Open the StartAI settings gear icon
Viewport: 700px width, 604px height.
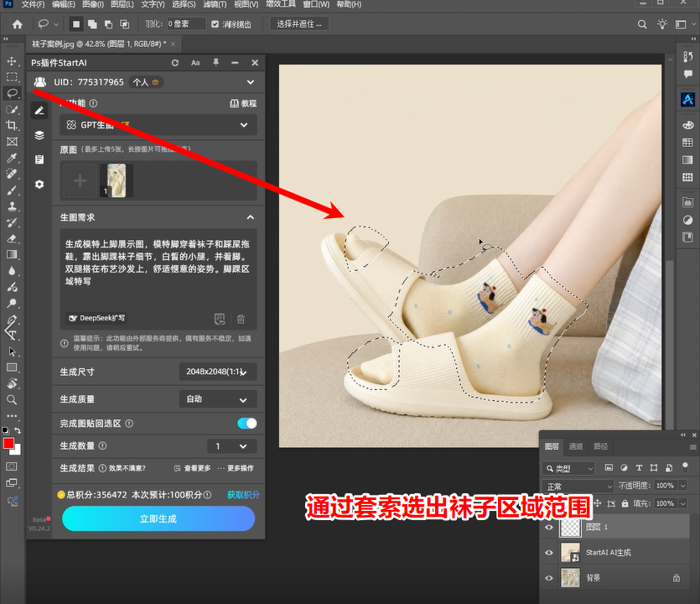[39, 184]
